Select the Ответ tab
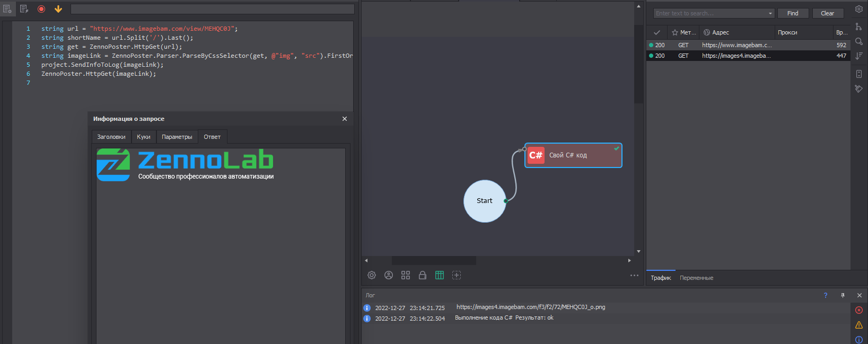The image size is (868, 344). (212, 137)
